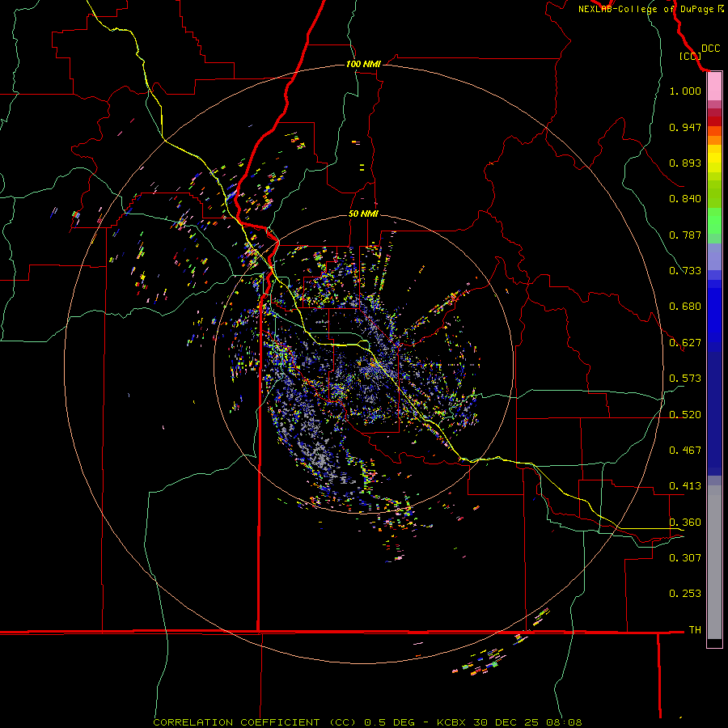Click the 0.733 scale value

point(685,271)
